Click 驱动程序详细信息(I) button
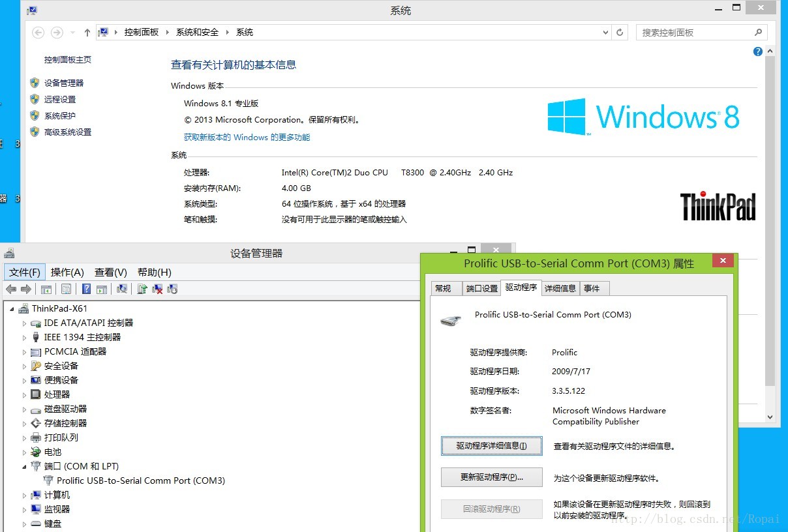 point(491,446)
